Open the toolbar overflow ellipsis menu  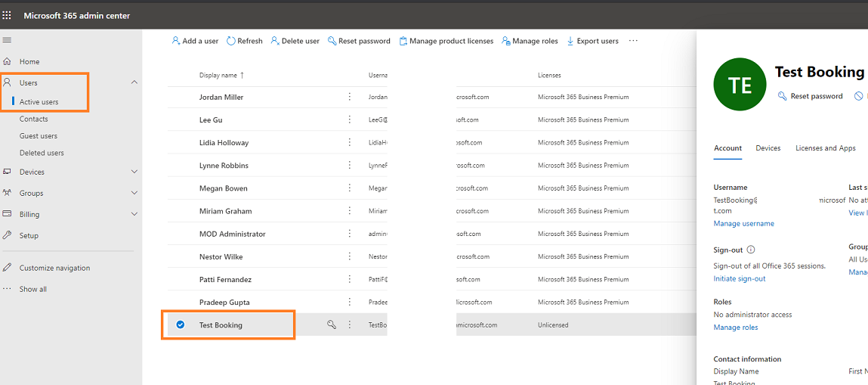[634, 41]
